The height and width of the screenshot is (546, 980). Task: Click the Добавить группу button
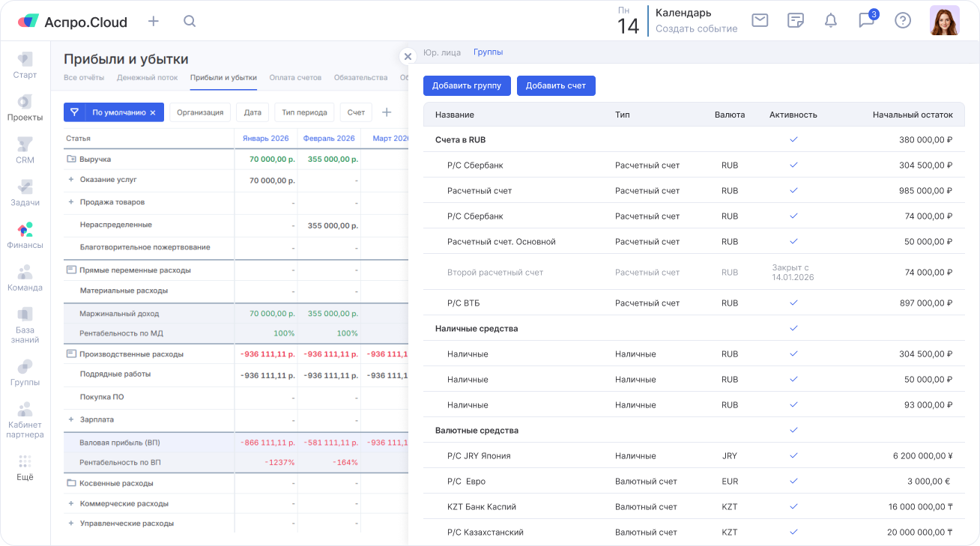(467, 85)
